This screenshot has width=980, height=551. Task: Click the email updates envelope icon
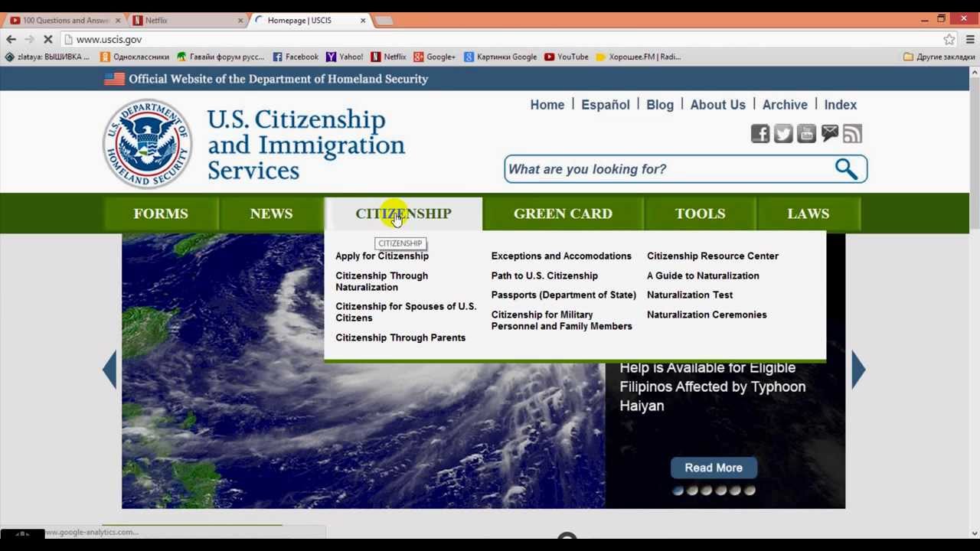click(x=829, y=134)
